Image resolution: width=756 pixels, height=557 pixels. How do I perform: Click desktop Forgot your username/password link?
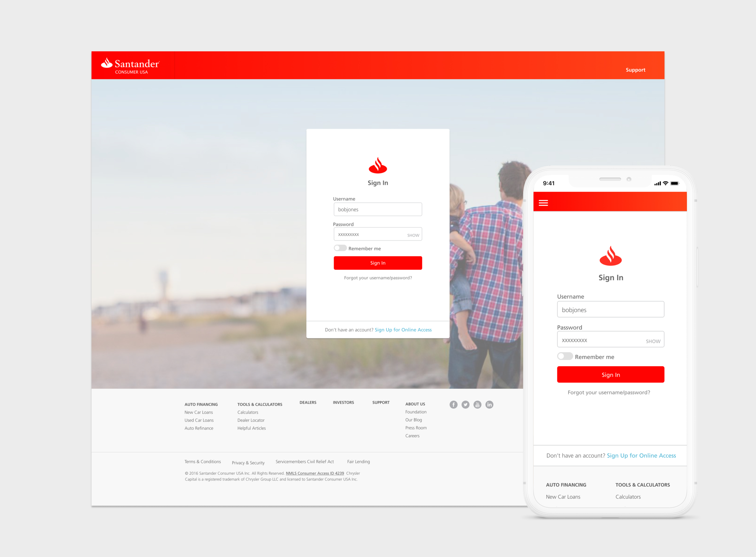[x=378, y=278]
